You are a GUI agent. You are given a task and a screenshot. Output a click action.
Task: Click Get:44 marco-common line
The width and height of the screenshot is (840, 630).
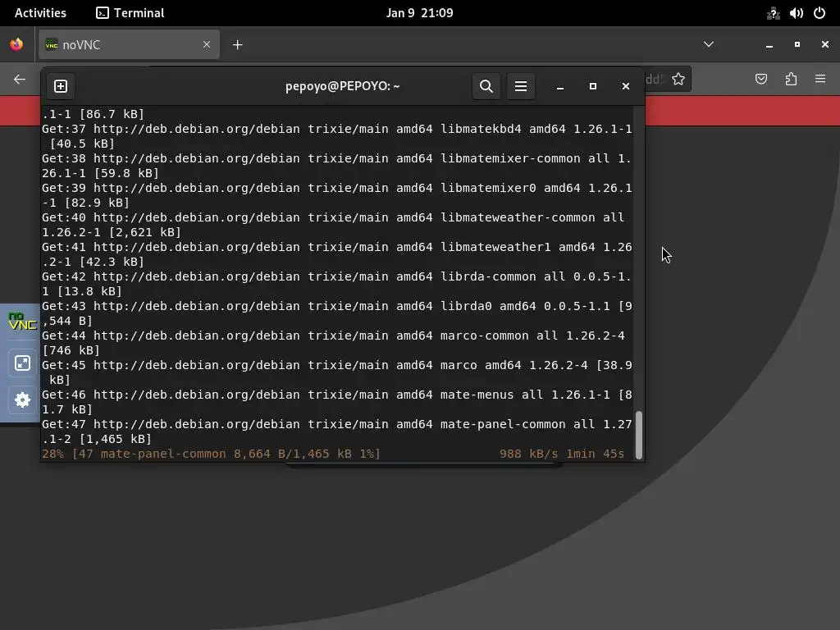pos(333,343)
